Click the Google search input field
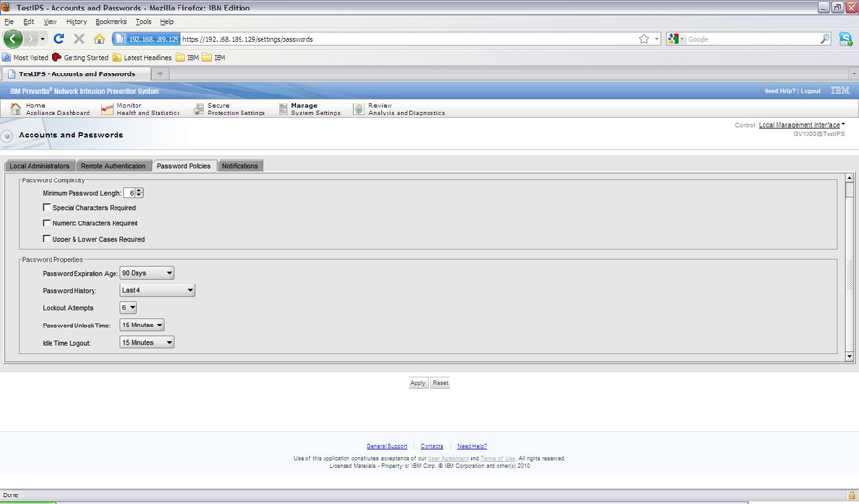Screen dimensions: 859x504 pyautogui.click(x=752, y=39)
